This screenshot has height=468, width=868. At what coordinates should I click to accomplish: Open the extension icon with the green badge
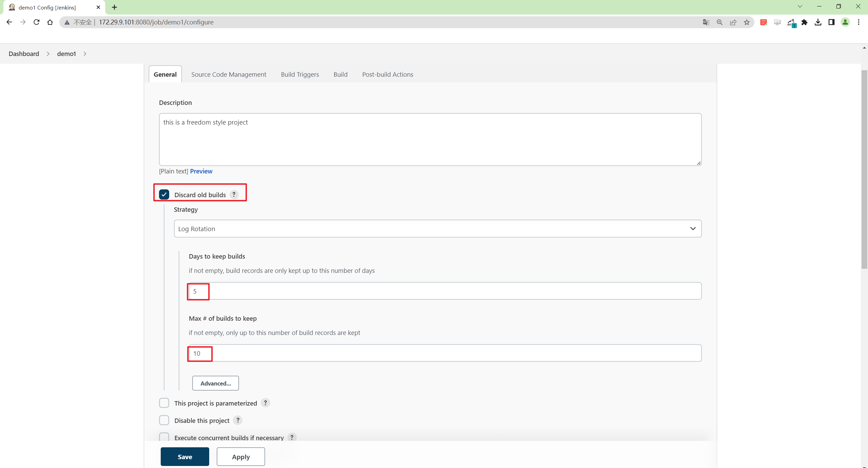click(791, 23)
